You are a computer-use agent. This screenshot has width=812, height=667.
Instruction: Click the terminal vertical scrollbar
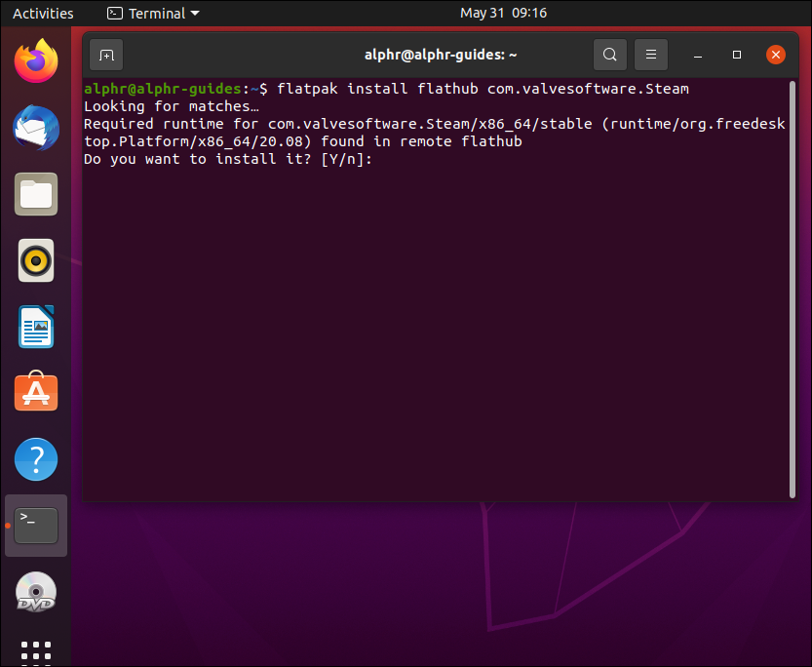tap(793, 289)
